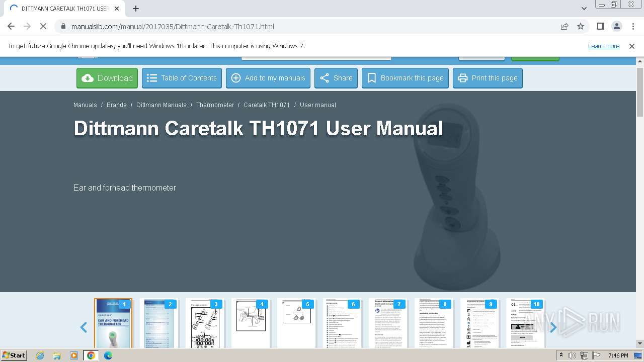Open page 6 thumbnail
The image size is (644, 362).
[x=342, y=323]
